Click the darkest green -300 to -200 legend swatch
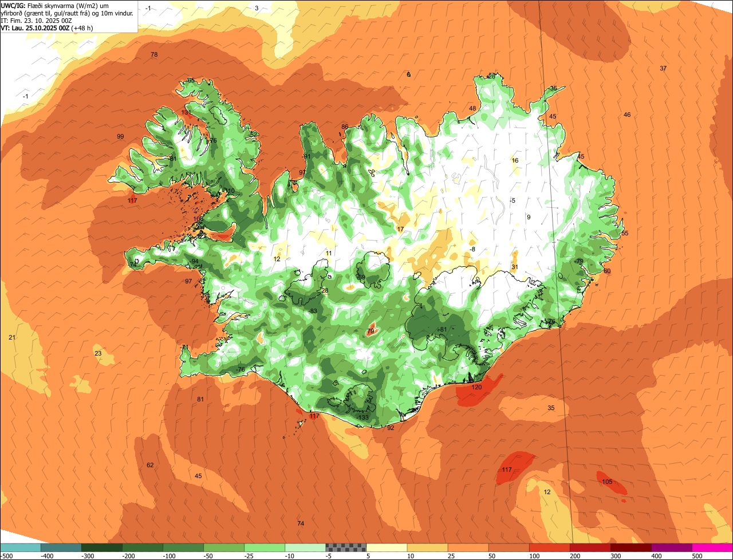Screen dimensions: 733x560 click(x=102, y=547)
